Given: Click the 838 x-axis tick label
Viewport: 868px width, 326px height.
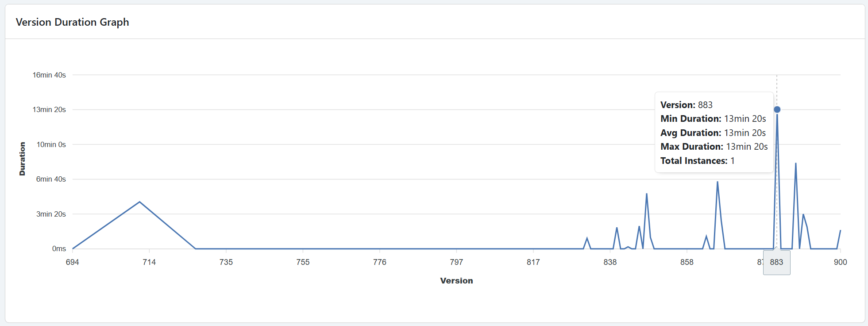Looking at the screenshot, I should point(610,262).
